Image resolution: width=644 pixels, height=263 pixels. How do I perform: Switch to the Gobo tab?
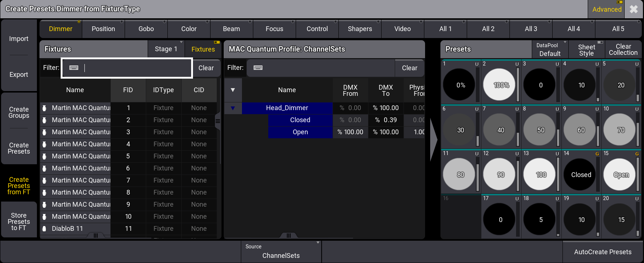pos(146,29)
